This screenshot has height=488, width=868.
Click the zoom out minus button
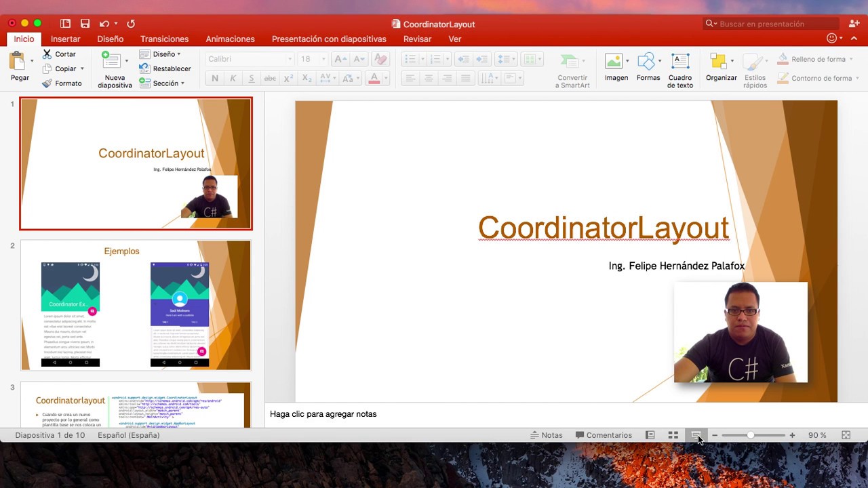714,435
